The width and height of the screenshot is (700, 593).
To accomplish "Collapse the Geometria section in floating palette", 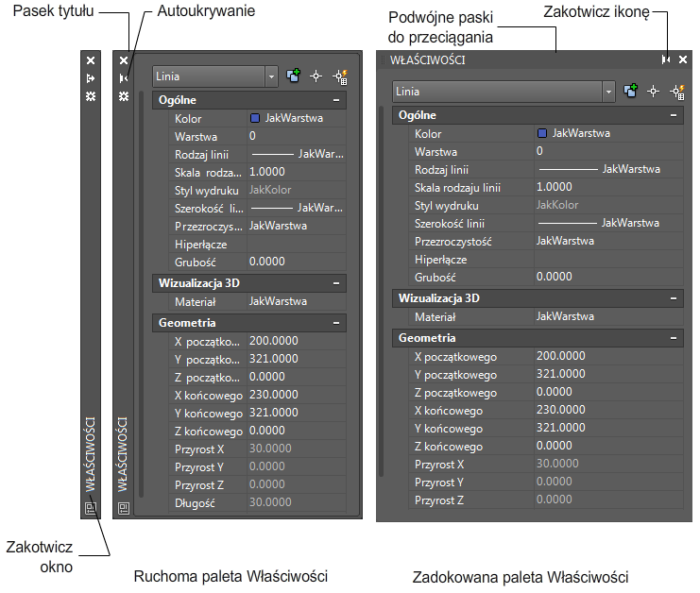I will point(336,323).
